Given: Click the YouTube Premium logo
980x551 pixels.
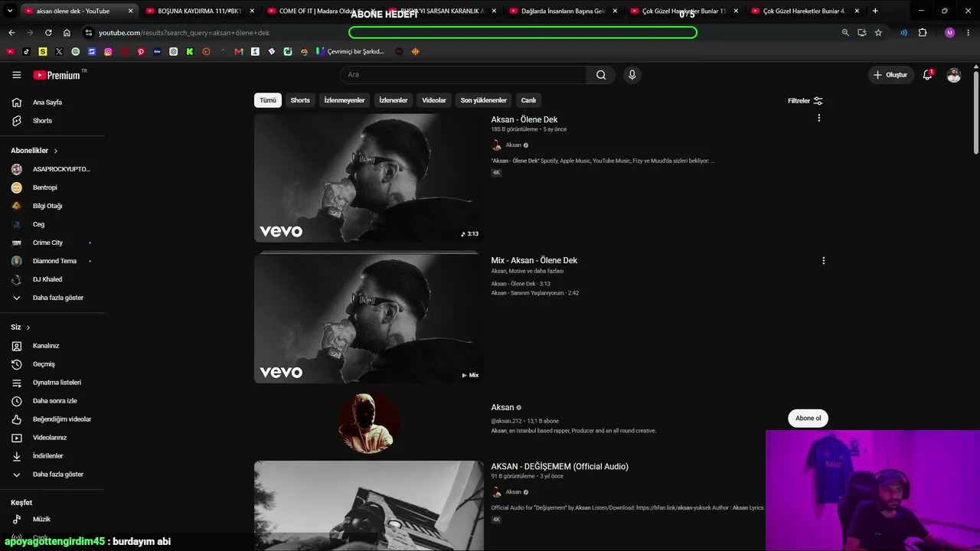Looking at the screenshot, I should [x=58, y=75].
